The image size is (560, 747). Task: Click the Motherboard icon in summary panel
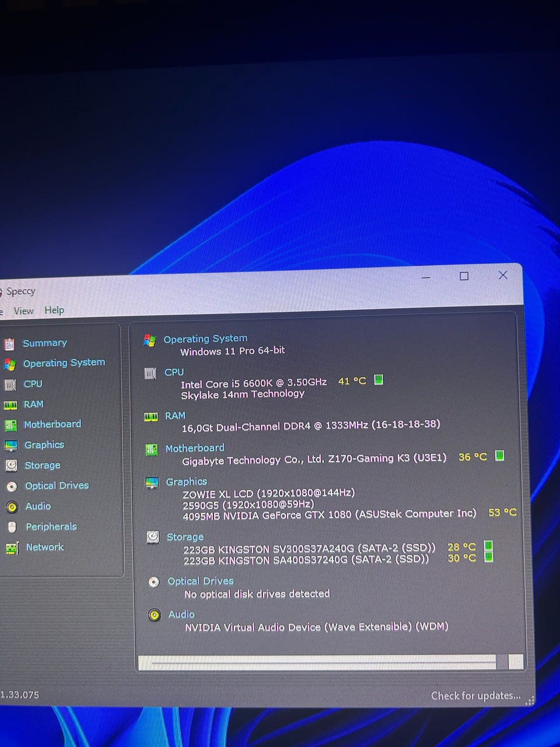152,450
